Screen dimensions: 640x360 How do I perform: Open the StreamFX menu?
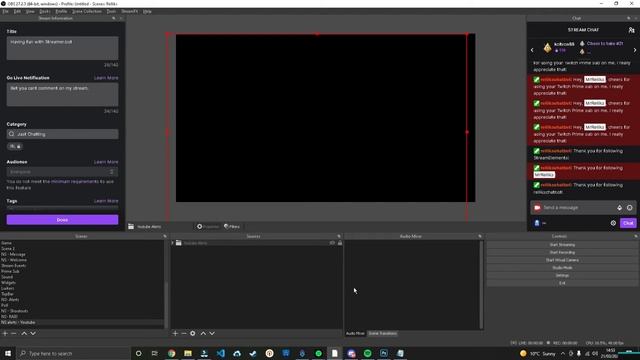129,11
